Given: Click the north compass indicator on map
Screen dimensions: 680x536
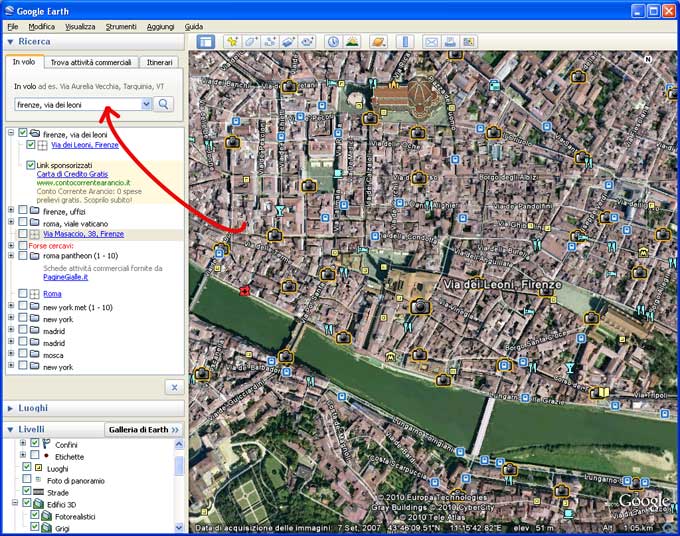Looking at the screenshot, I should click(x=648, y=59).
